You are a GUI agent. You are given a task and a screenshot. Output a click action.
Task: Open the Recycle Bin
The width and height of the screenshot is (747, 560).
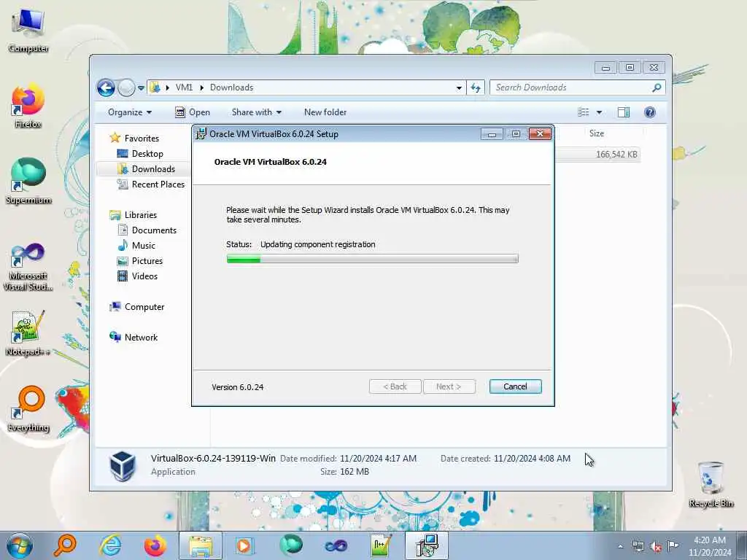coord(711,484)
